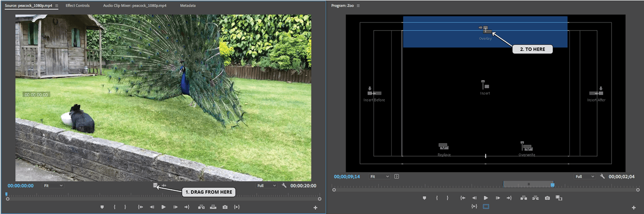Click the Extract button in Program monitor
The image size is (644, 214).
click(x=536, y=198)
